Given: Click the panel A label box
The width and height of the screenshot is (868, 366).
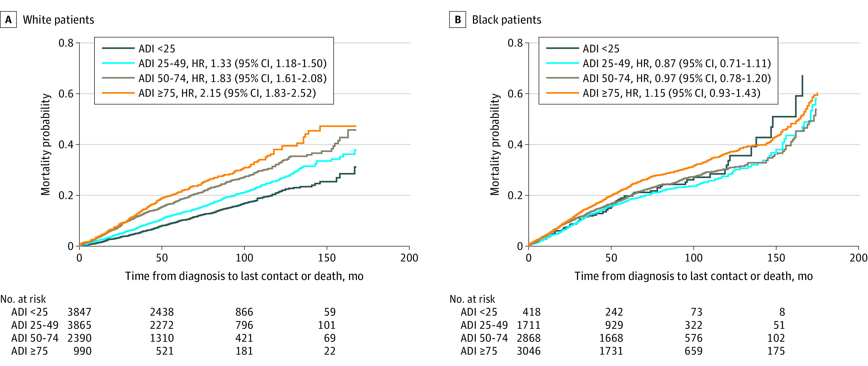Looking at the screenshot, I should (8, 20).
